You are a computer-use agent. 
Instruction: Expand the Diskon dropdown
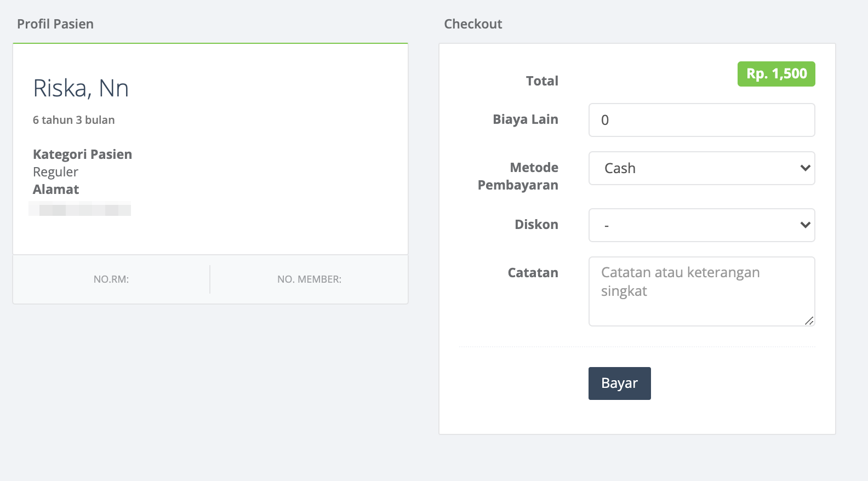pyautogui.click(x=701, y=225)
